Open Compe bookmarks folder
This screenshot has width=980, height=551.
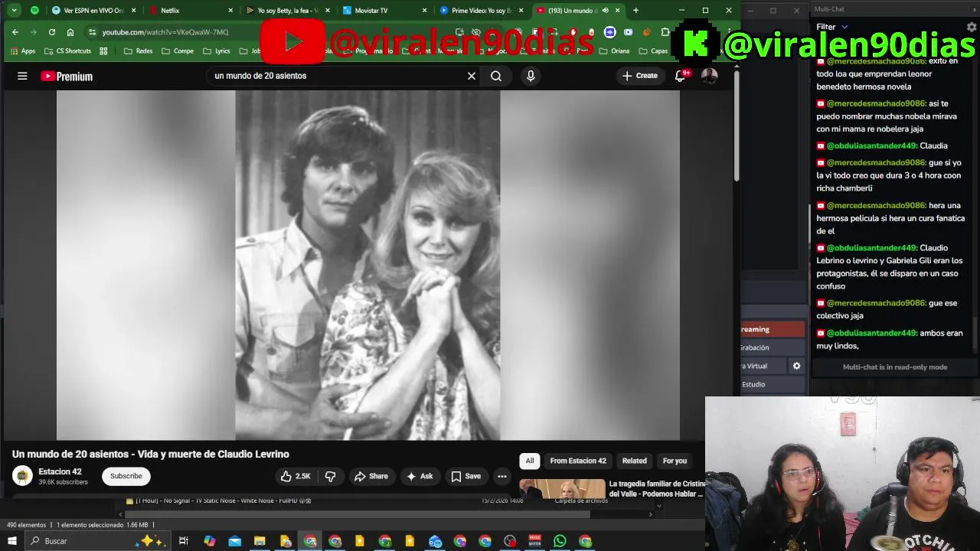pyautogui.click(x=177, y=51)
